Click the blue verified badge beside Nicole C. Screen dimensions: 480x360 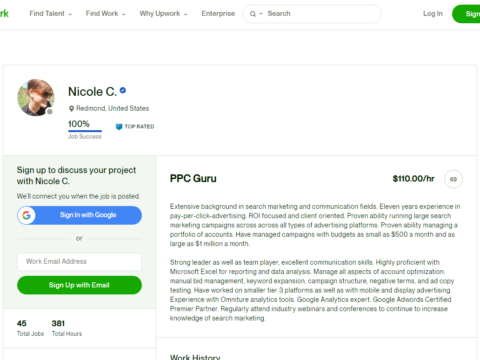click(x=123, y=90)
